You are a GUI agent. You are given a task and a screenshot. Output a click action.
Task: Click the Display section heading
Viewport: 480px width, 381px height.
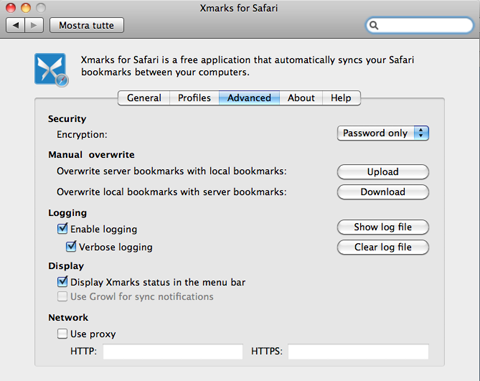[66, 266]
